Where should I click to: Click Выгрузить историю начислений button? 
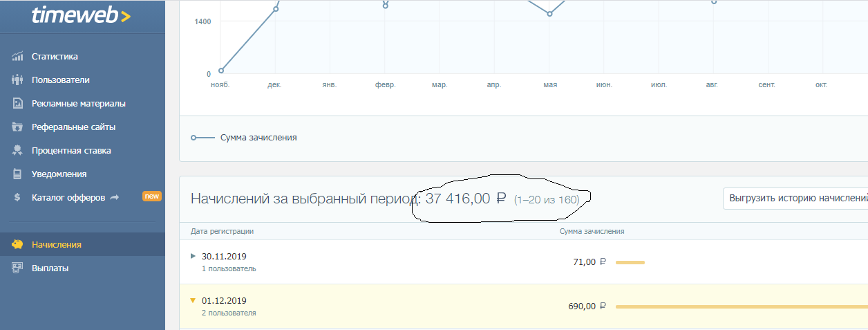tap(795, 199)
